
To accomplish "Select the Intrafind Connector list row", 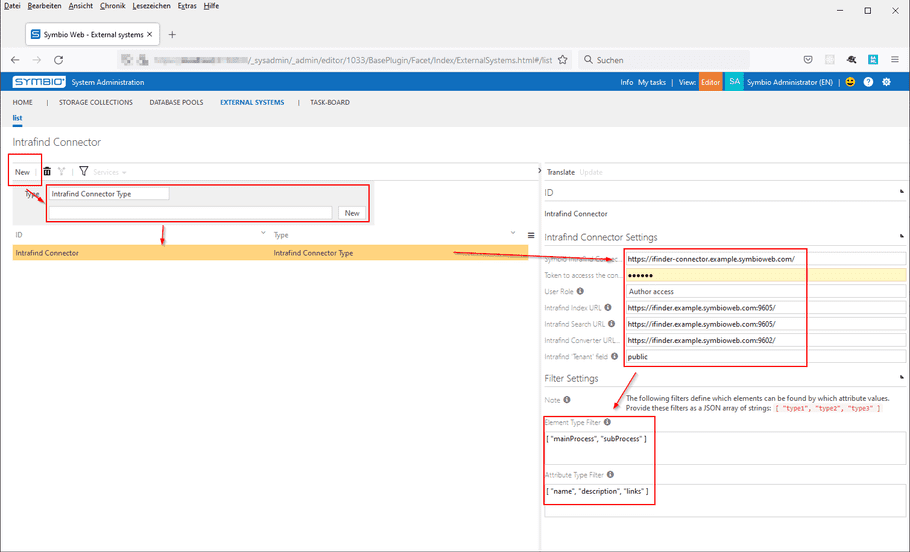I will pyautogui.click(x=270, y=252).
